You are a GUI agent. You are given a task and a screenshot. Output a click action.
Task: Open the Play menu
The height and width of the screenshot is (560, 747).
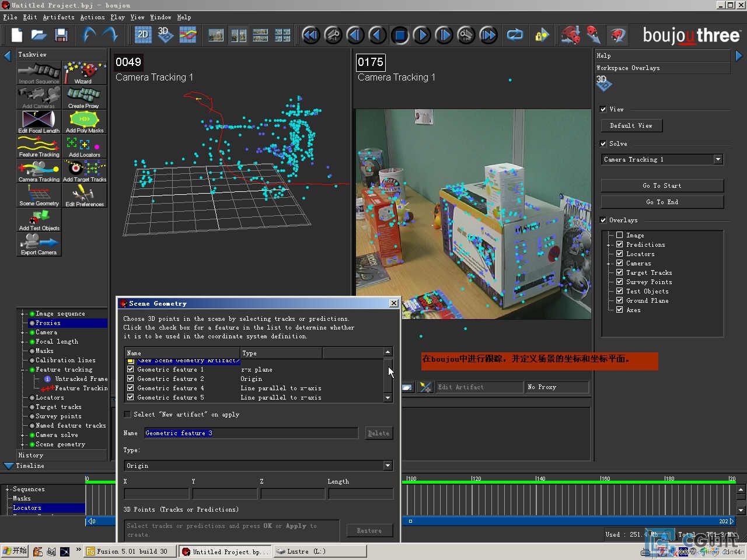pyautogui.click(x=117, y=17)
